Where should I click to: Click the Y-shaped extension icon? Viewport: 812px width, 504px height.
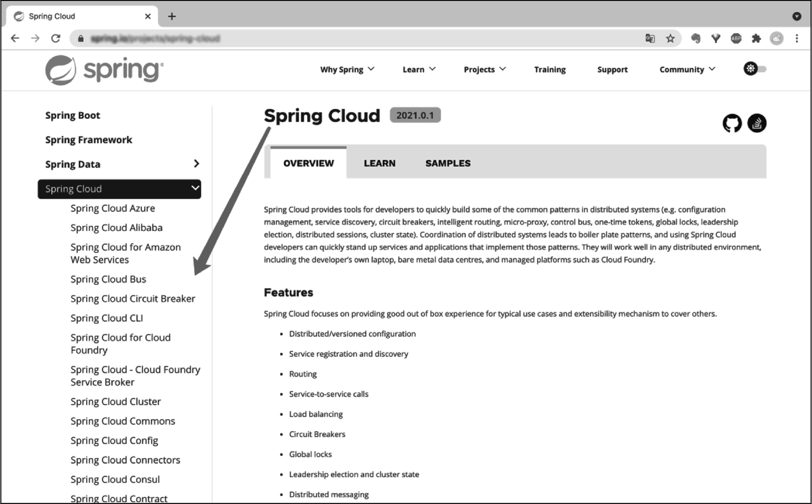click(716, 39)
